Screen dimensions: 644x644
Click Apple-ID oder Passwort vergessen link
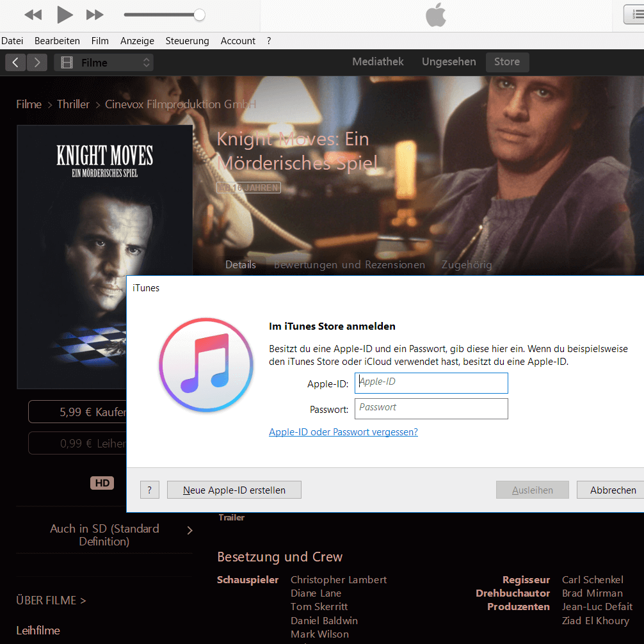343,432
